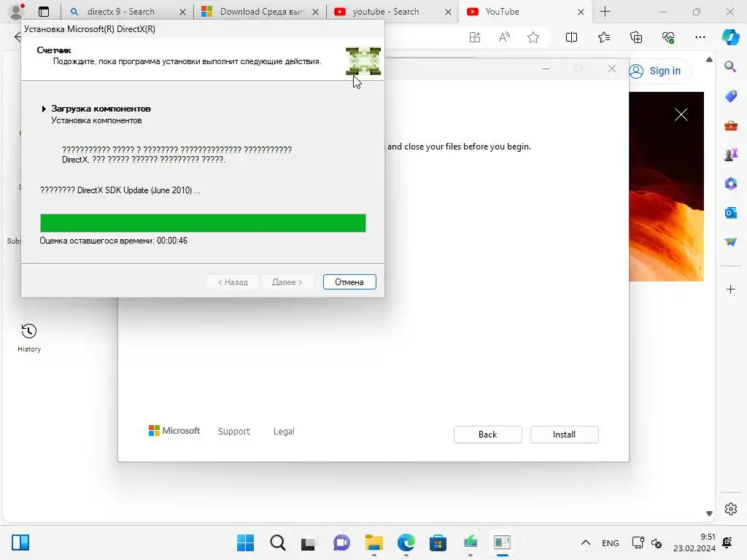Open the tab actions menu icon
The height and width of the screenshot is (560, 747).
43,12
